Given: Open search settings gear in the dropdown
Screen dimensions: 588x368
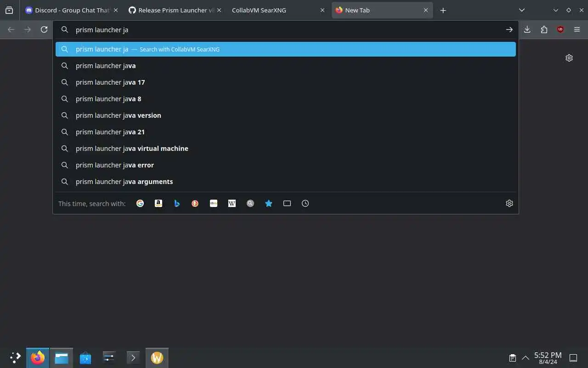Looking at the screenshot, I should [x=509, y=203].
